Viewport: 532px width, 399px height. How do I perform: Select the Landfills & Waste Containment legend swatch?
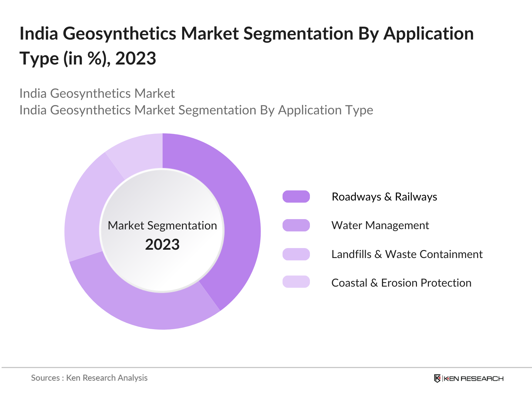tap(296, 254)
